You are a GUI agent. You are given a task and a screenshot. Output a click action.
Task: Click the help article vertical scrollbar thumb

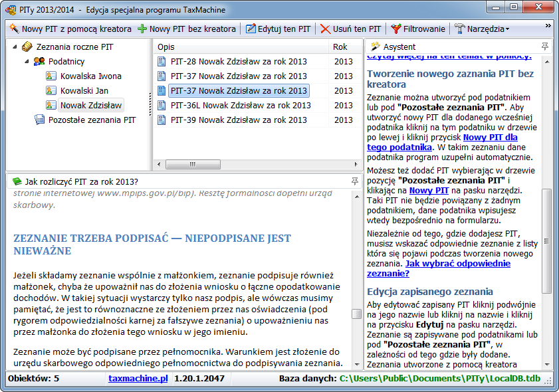point(356,314)
